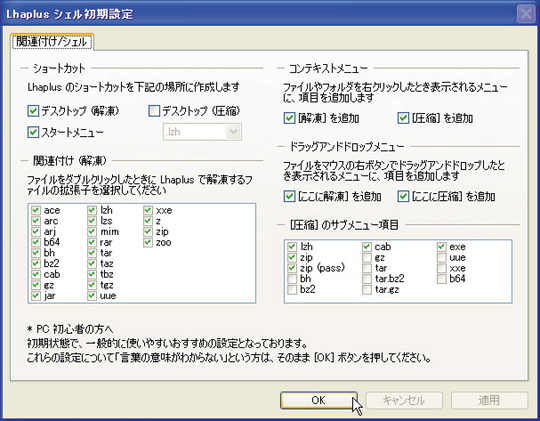Viewport: 540px width, 421px height.
Task: Enable デスクトップ (圧縮) shortcut checkbox
Action: 154,111
